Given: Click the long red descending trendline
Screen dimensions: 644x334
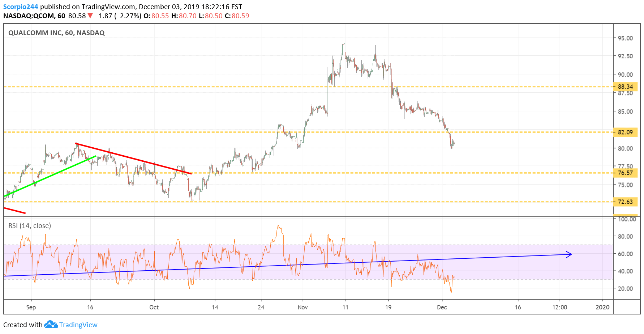Looking at the screenshot, I should click(x=133, y=158).
